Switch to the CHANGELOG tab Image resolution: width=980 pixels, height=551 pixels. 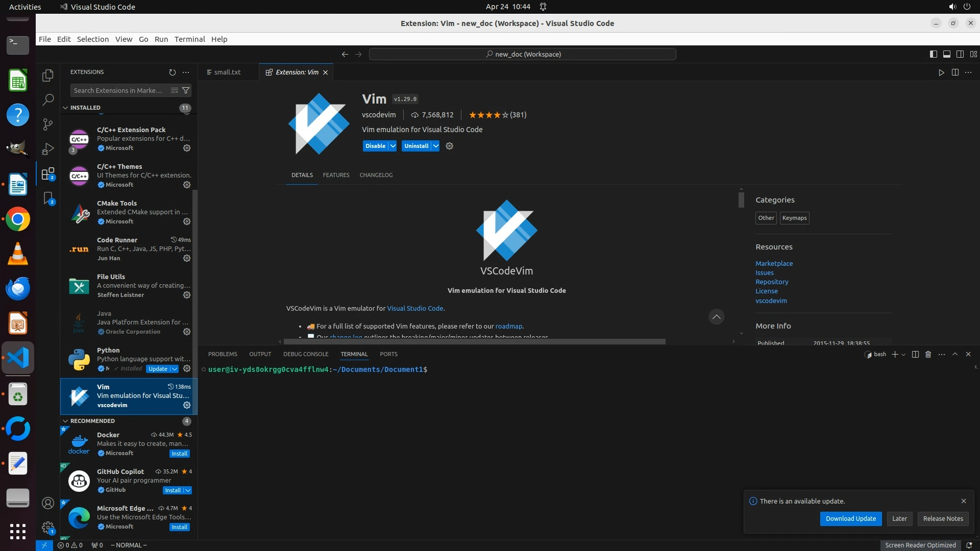(x=376, y=175)
